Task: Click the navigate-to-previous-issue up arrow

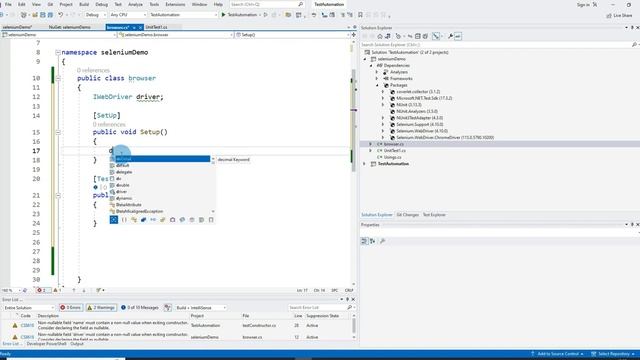Action: [x=74, y=290]
